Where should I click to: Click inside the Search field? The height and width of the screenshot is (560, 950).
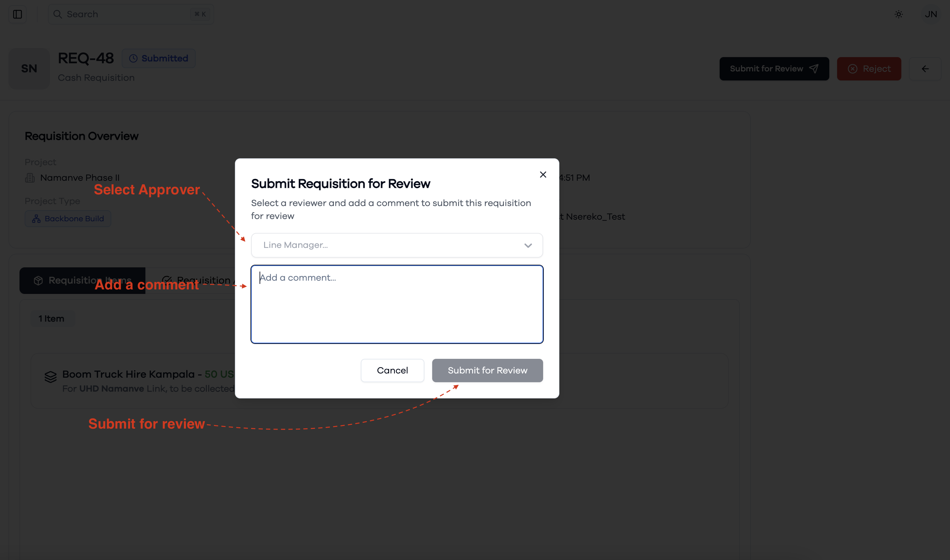coord(131,14)
